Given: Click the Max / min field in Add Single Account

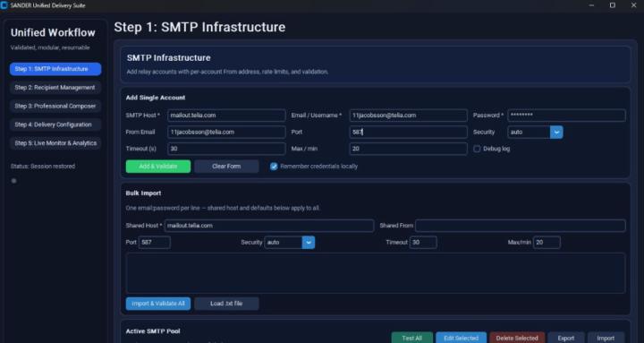Looking at the screenshot, I should point(408,149).
